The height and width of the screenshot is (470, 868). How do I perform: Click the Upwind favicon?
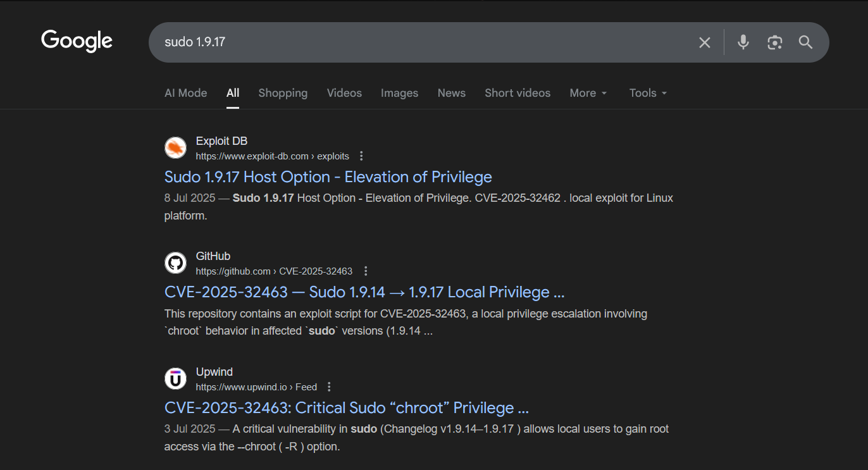[175, 379]
